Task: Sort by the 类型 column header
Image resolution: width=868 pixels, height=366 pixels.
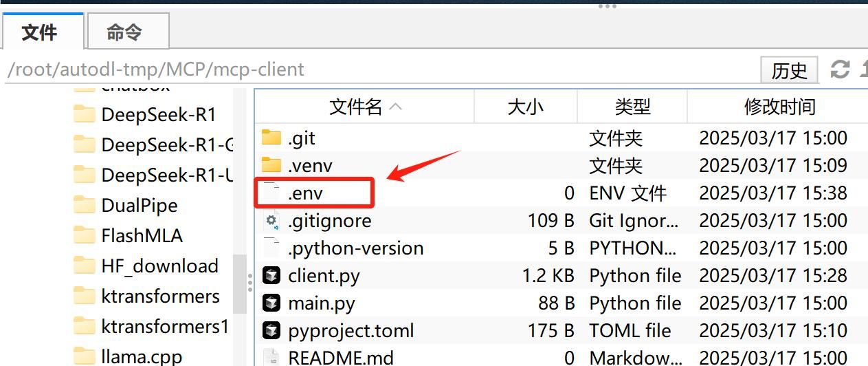Action: (x=632, y=107)
